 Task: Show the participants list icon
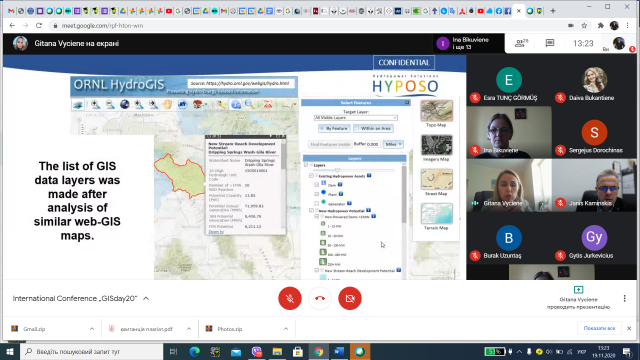click(x=521, y=43)
